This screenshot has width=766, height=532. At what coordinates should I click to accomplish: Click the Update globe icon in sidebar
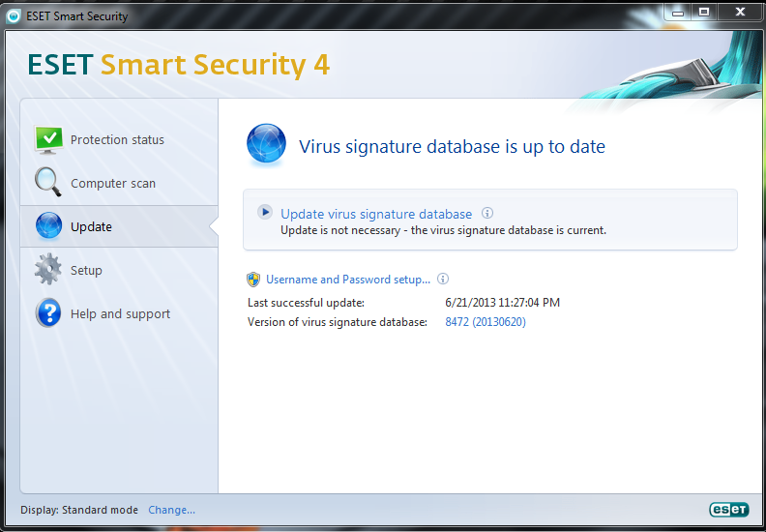tap(49, 225)
